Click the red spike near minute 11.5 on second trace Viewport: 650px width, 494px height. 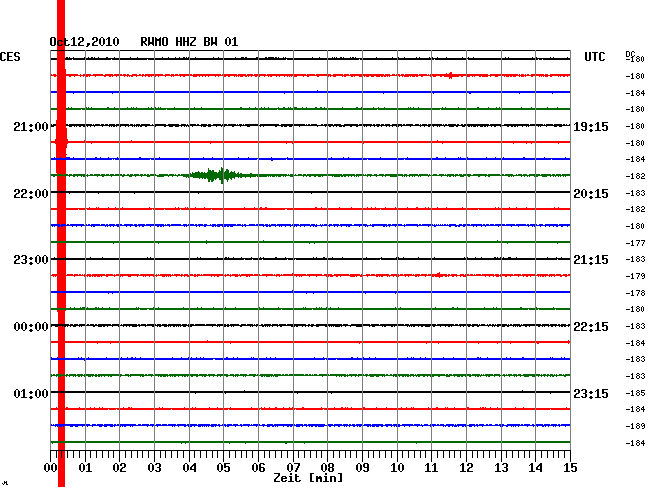pos(450,75)
